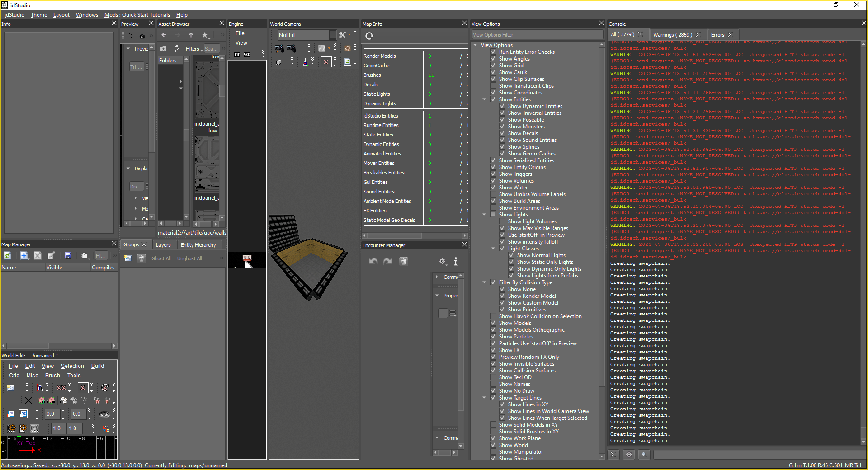
Task: Click the camera icon in Preview panel
Action: (142, 36)
